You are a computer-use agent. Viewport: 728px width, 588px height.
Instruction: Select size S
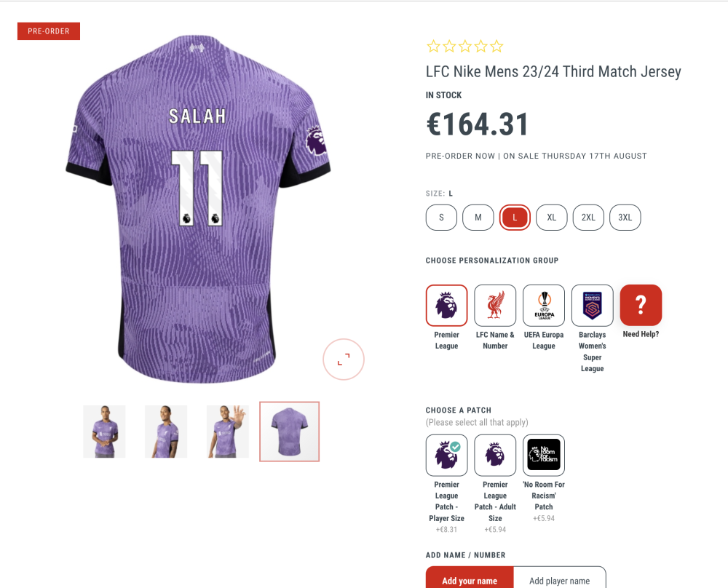click(x=441, y=218)
